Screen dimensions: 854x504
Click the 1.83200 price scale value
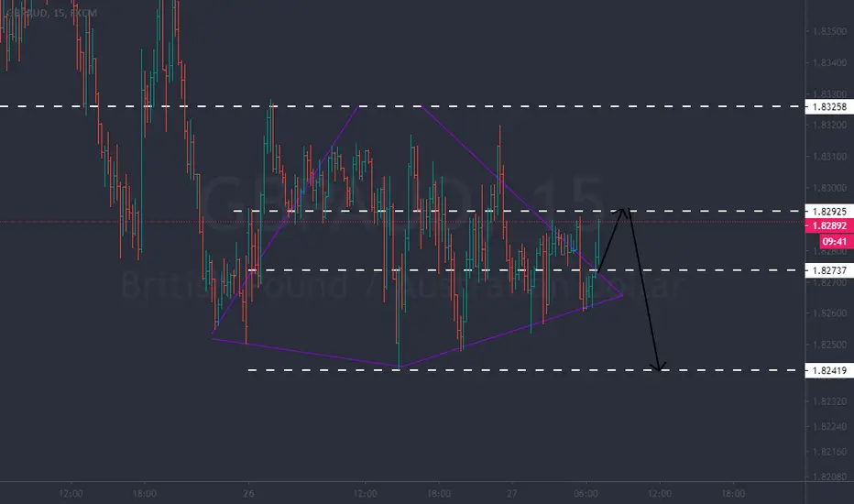coord(829,126)
